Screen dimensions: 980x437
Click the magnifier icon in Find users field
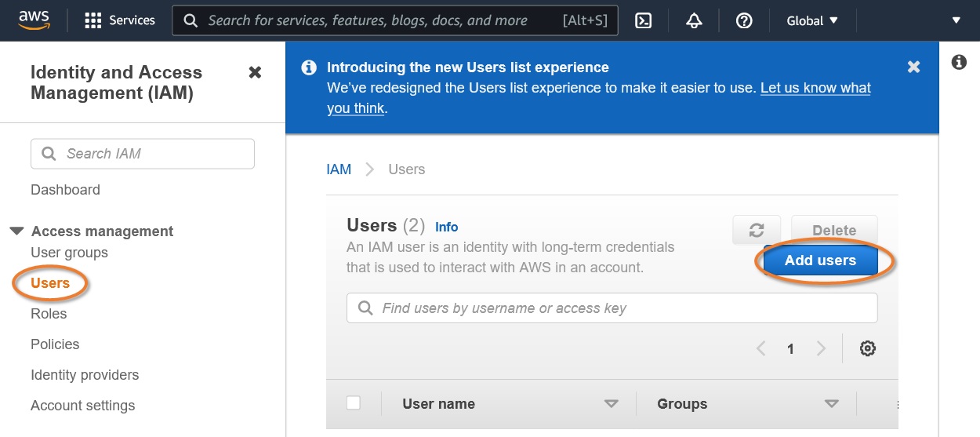coord(365,308)
